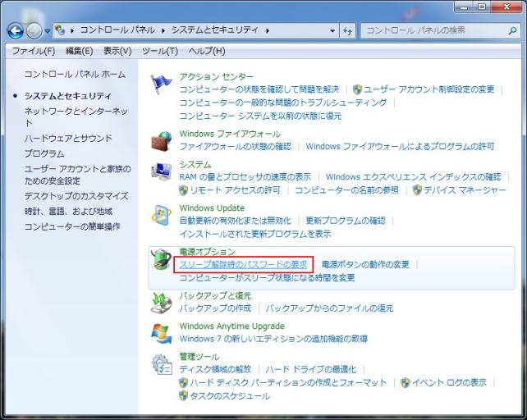Open Windows ファイアウォール heading
Screen dimensions: 527x420
pos(230,134)
